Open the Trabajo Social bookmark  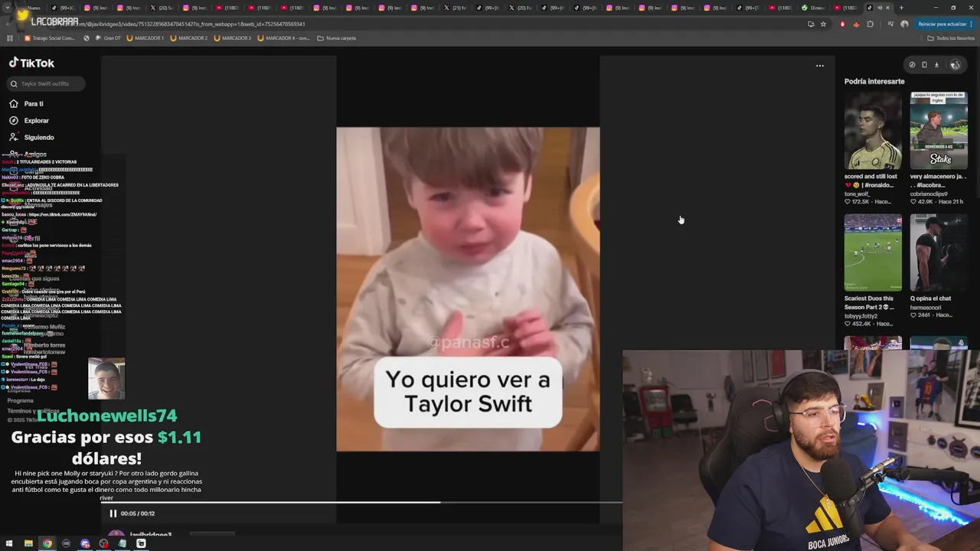(x=50, y=38)
